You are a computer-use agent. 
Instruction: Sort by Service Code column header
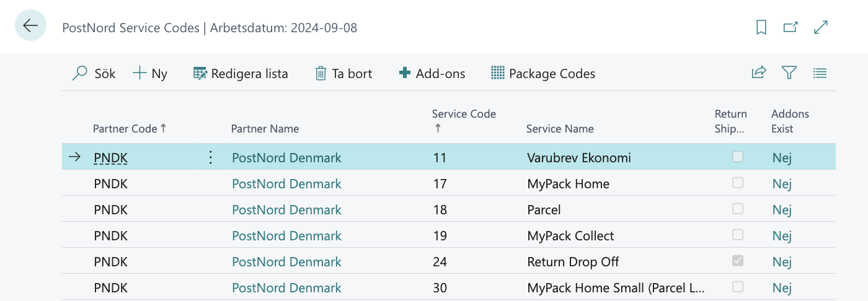pos(464,121)
